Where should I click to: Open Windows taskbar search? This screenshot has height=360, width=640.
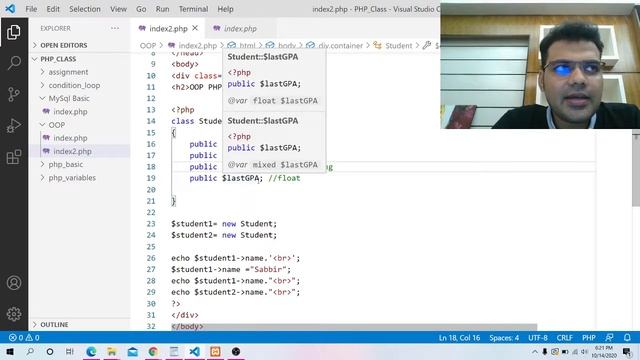click(30, 351)
